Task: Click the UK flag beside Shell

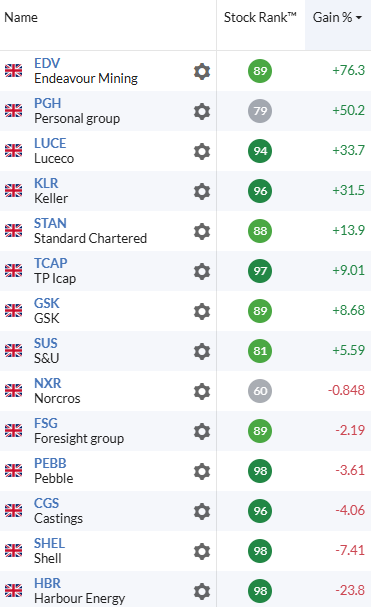Action: [x=14, y=550]
